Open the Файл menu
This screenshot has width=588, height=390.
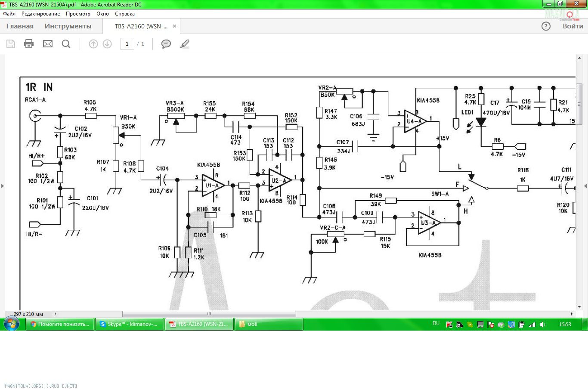[x=9, y=14]
